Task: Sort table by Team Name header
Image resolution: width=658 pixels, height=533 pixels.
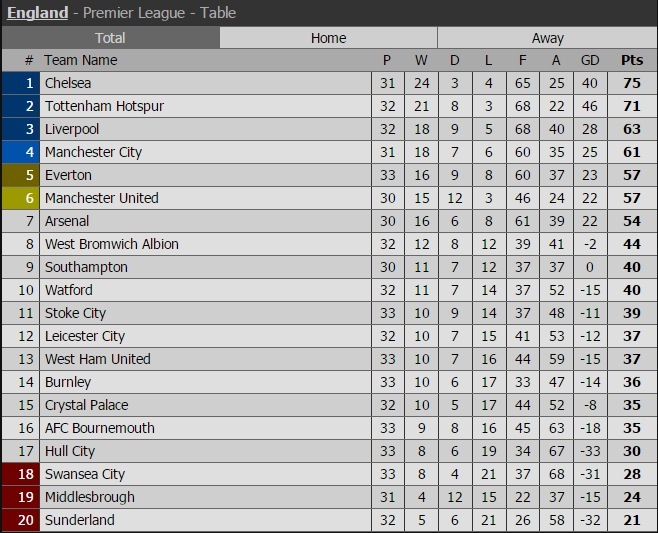Action: coord(81,60)
